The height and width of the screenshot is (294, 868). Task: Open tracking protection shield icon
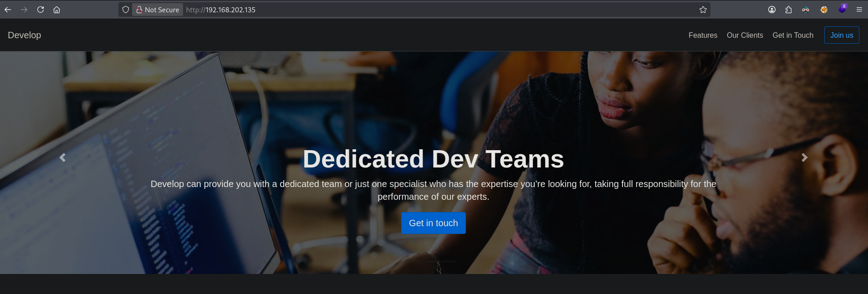click(126, 10)
